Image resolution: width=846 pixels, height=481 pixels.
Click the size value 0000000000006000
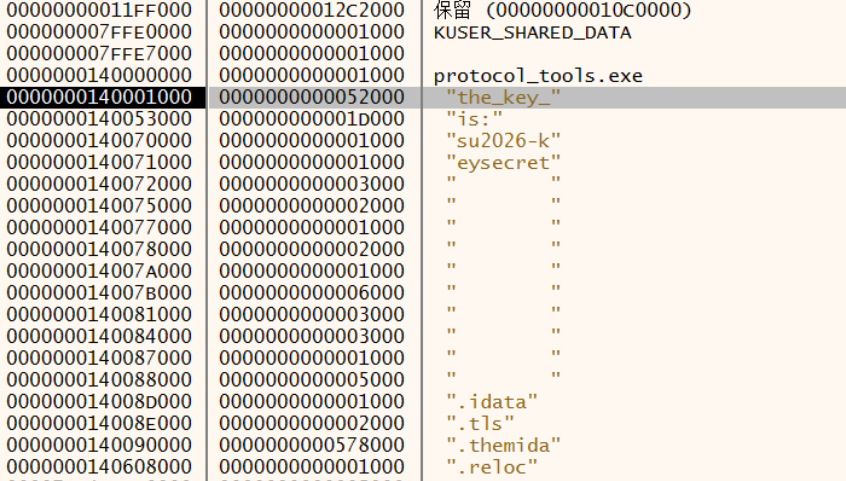click(311, 293)
